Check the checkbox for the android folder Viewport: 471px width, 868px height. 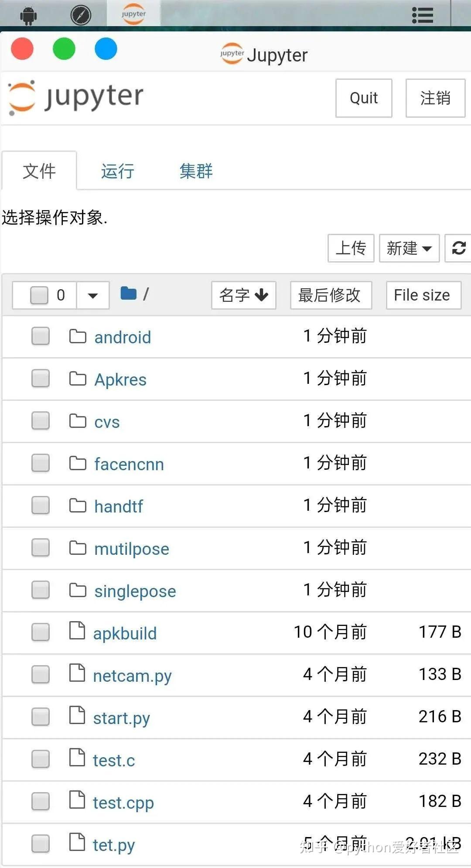(x=40, y=336)
